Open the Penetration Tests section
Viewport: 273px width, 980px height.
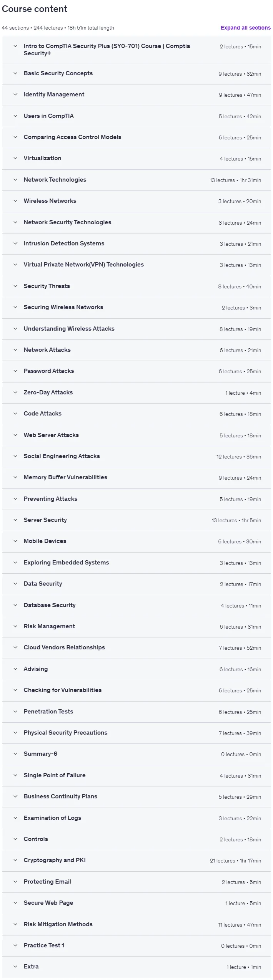pos(136,712)
